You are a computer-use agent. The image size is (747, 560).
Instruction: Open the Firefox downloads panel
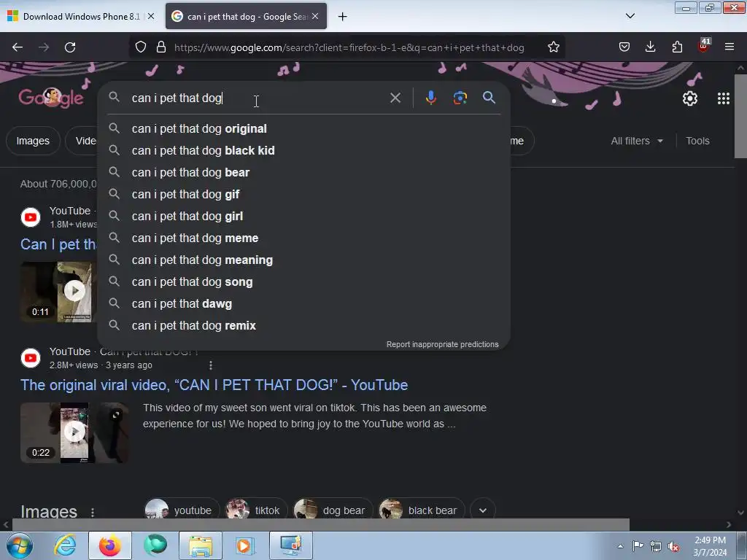(x=650, y=47)
